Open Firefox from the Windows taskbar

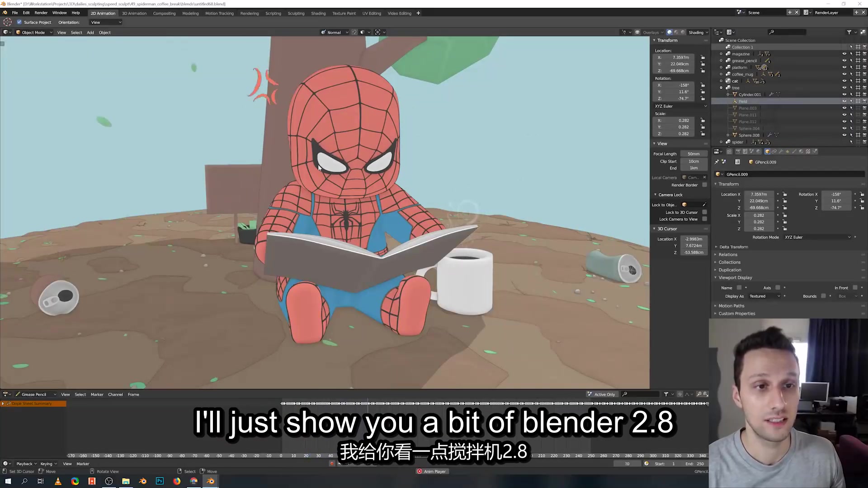177,481
